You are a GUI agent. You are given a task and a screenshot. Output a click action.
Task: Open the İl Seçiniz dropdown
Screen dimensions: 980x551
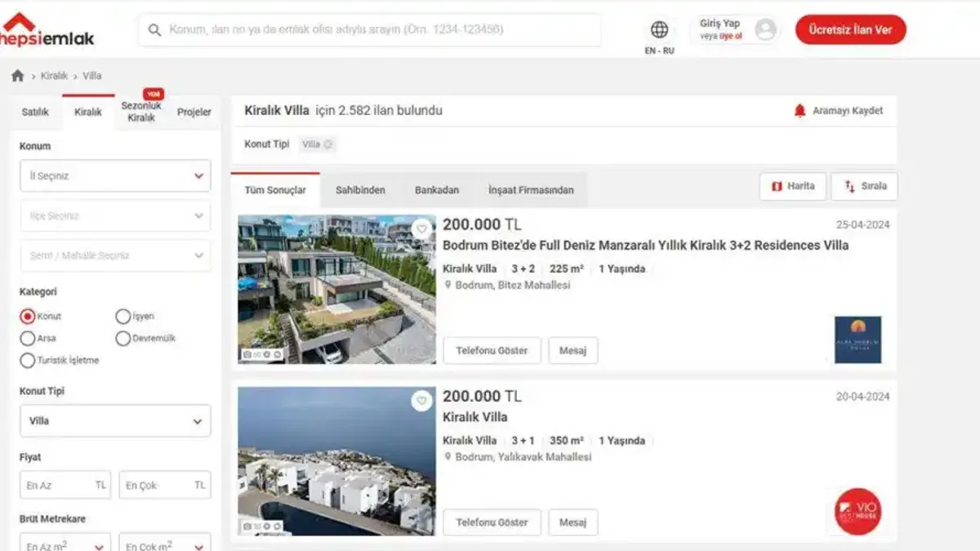[x=115, y=176]
